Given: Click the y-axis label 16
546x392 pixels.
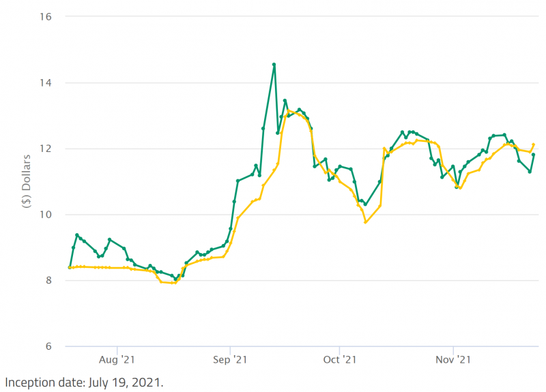Looking at the screenshot, I should pyautogui.click(x=46, y=16).
